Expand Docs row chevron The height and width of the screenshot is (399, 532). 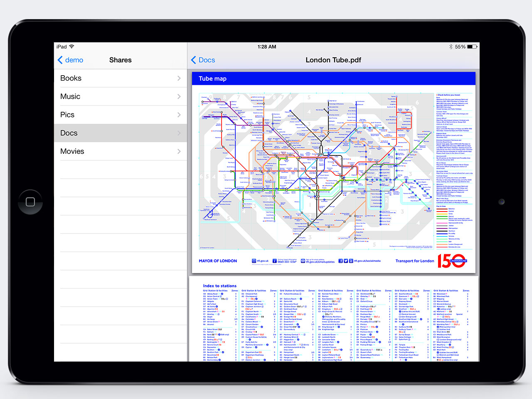click(179, 133)
